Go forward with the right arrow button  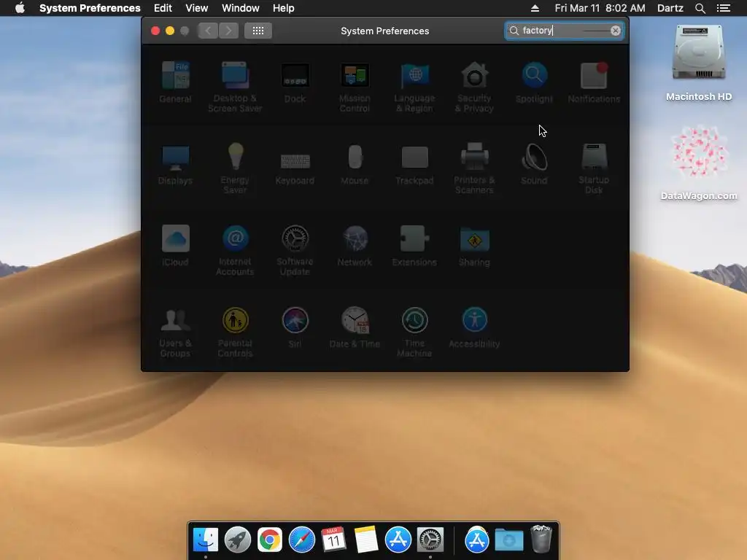(x=228, y=31)
